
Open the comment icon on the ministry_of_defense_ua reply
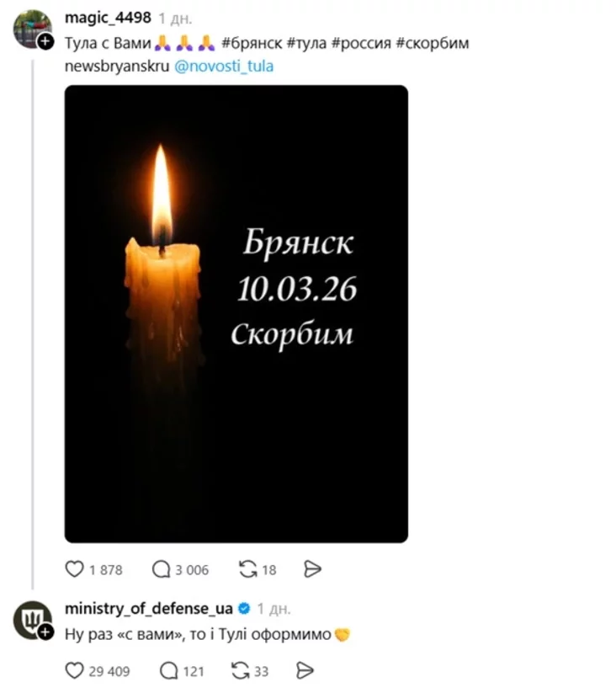(x=169, y=670)
